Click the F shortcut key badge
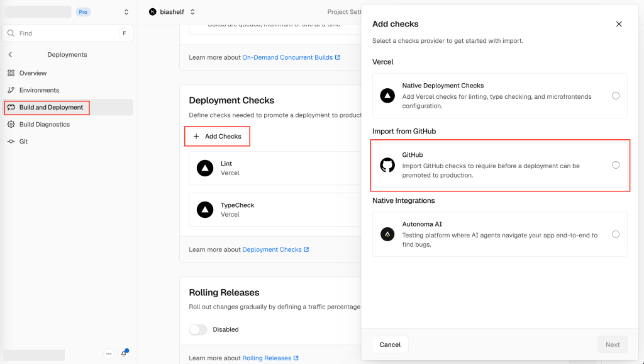The image size is (644, 364). pyautogui.click(x=125, y=33)
